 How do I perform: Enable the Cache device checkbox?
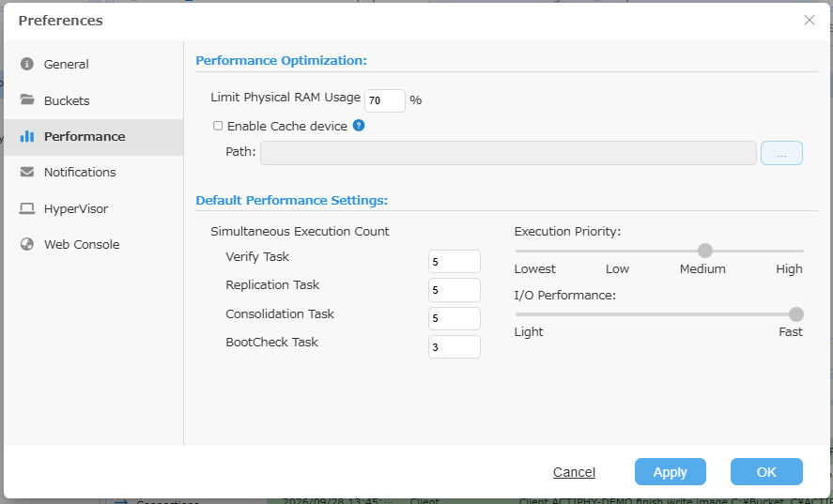point(218,126)
